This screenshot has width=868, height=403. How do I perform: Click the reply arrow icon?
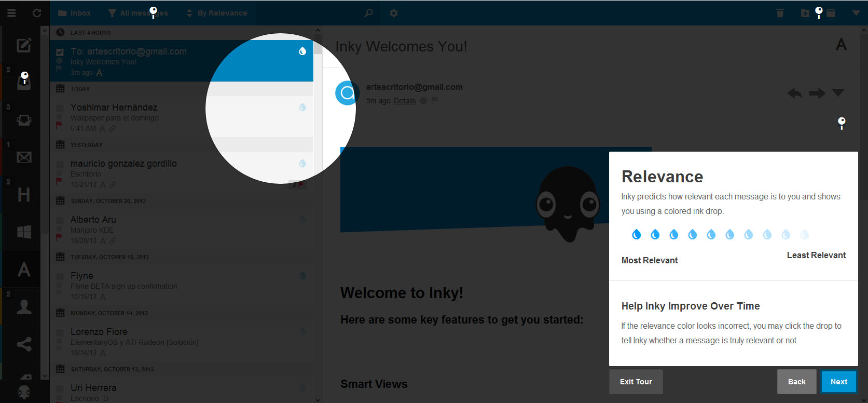(x=794, y=93)
